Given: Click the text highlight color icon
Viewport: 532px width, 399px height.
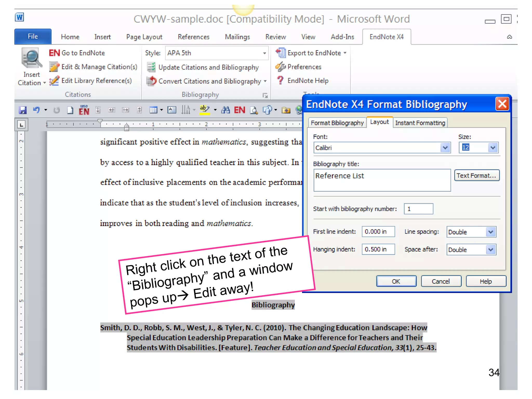Looking at the screenshot, I should pyautogui.click(x=204, y=110).
